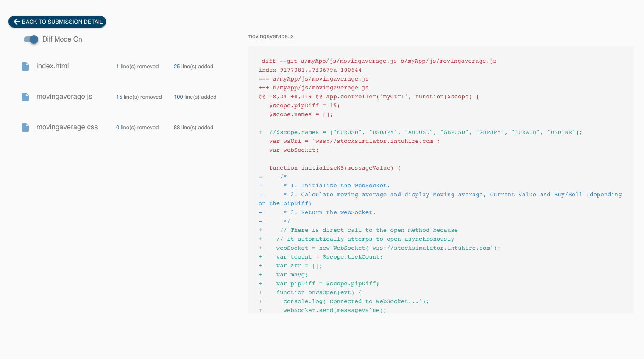This screenshot has height=359, width=644.
Task: Click '100 line(s) added' for movingaverage.js
Action: point(195,97)
